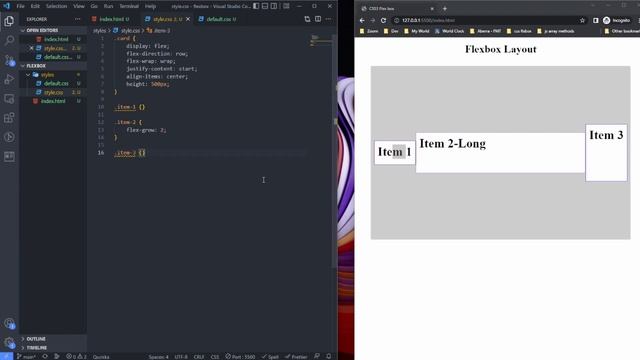Open a new tab in Chrome
The image size is (640, 360).
pyautogui.click(x=445, y=9)
